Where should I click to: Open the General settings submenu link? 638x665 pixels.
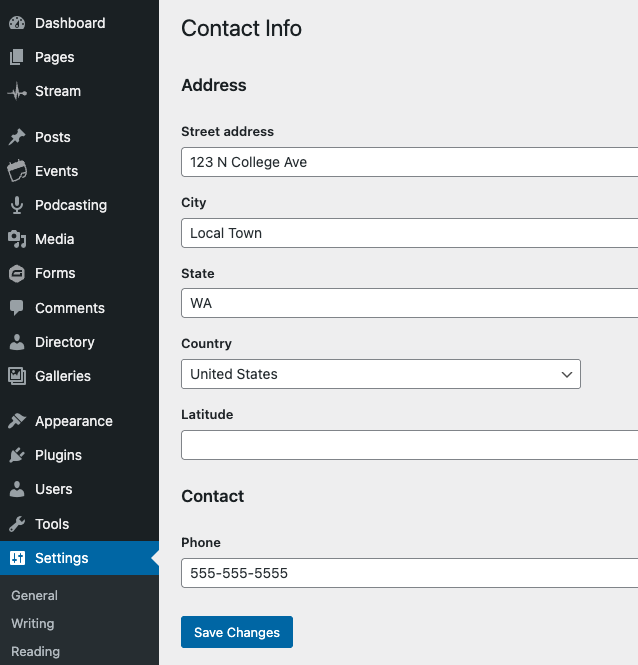(34, 595)
